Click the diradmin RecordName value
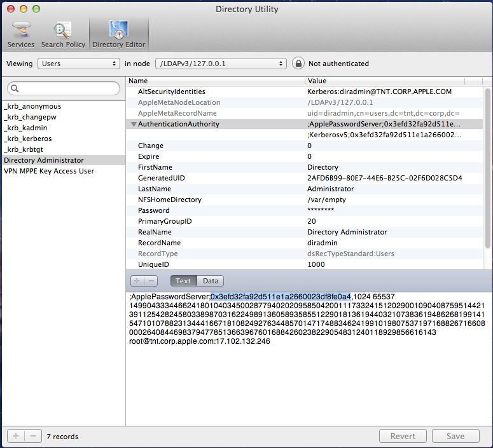The image size is (493, 448). pyautogui.click(x=323, y=243)
